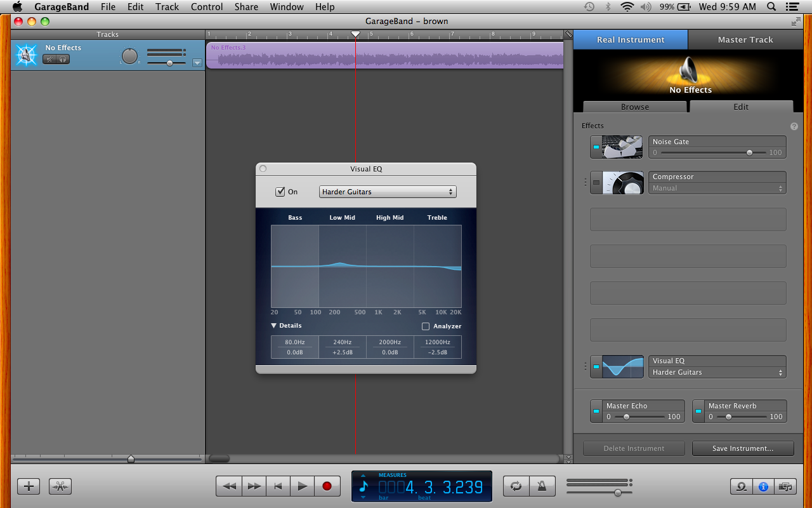Add a new track with plus button
This screenshot has height=508, width=812.
coord(29,486)
